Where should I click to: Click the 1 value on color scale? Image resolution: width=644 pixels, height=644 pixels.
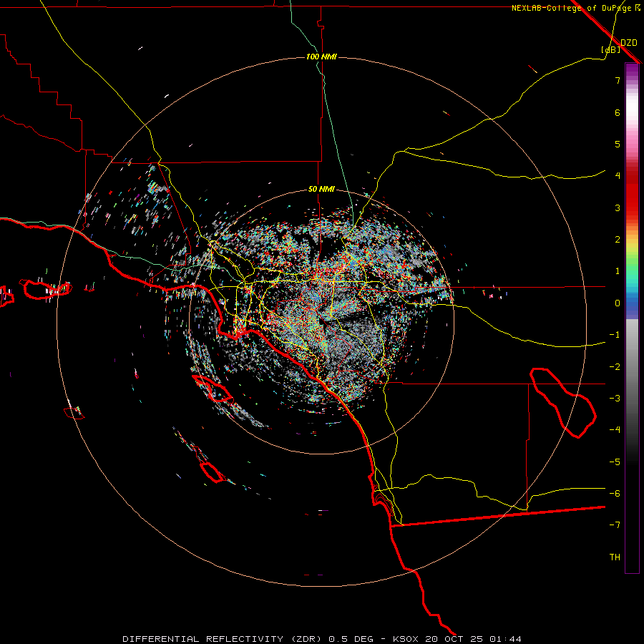[618, 271]
